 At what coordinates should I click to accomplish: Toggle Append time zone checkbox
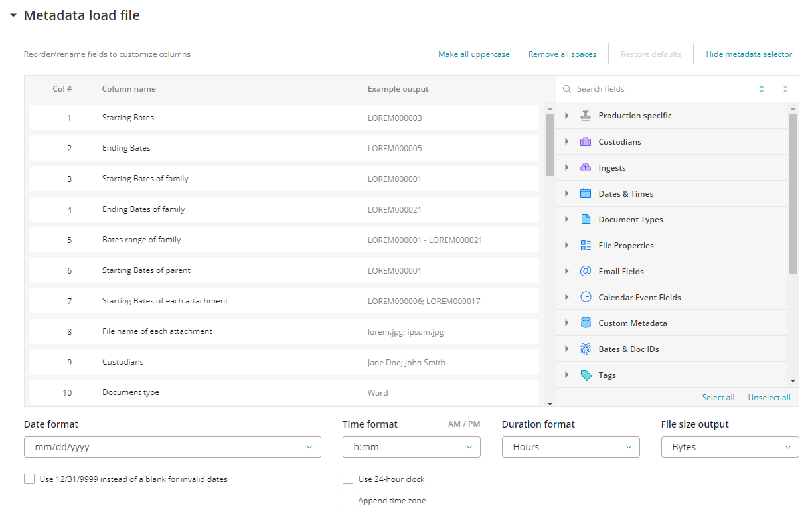coord(348,501)
